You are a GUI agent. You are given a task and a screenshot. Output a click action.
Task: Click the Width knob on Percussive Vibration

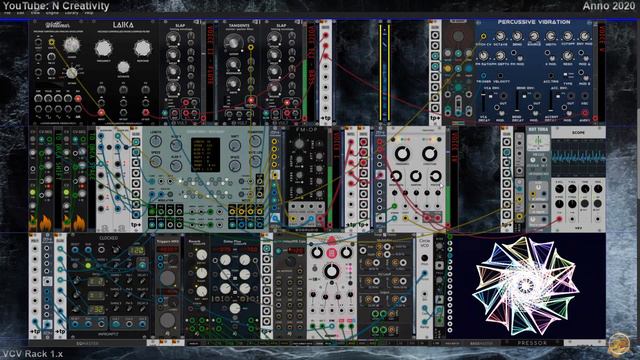coord(550,36)
